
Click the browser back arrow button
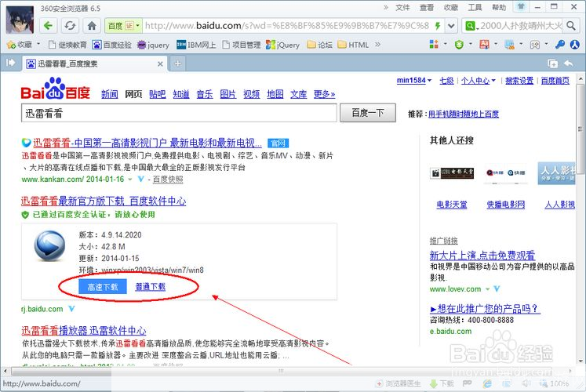pos(48,26)
